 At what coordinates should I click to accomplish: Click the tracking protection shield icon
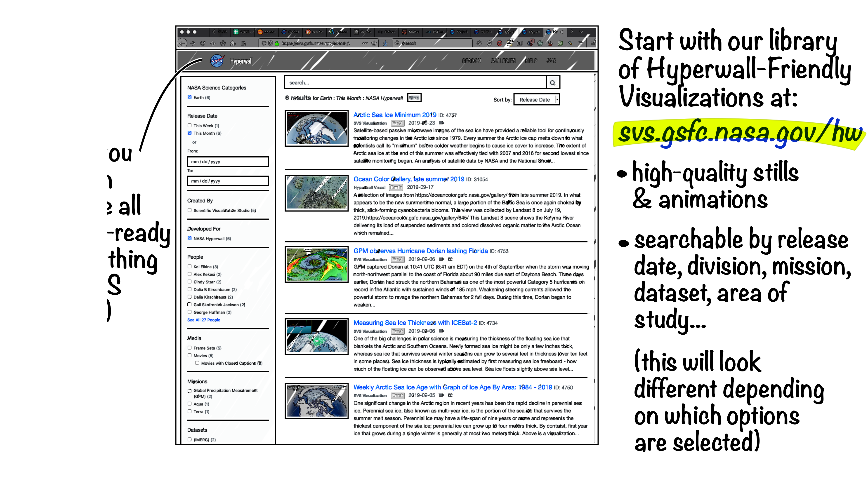coord(270,43)
